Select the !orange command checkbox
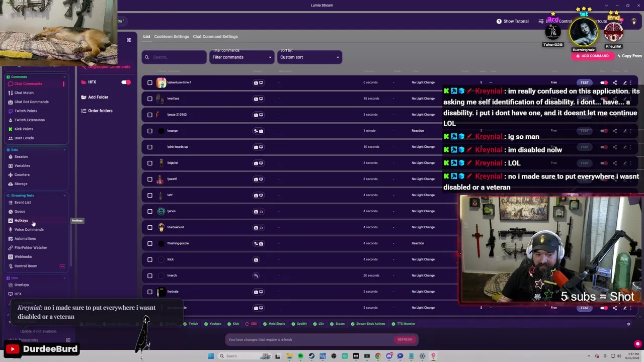 click(x=149, y=131)
